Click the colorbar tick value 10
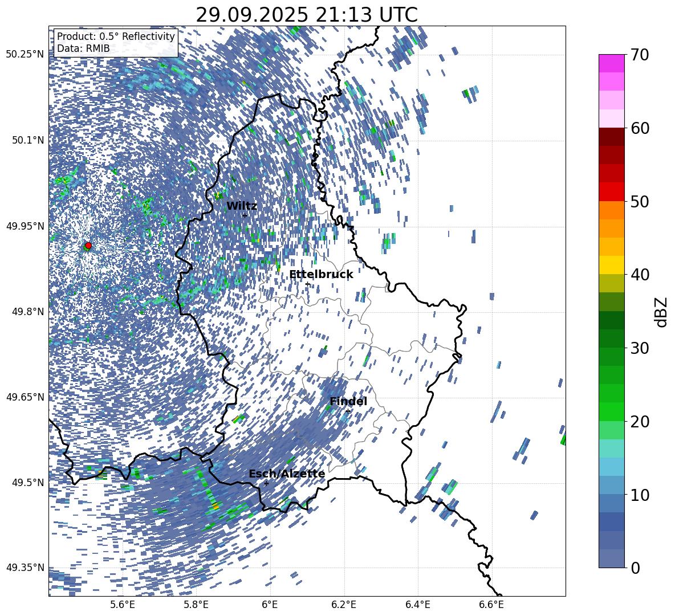675x616 pixels. pyautogui.click(x=640, y=495)
